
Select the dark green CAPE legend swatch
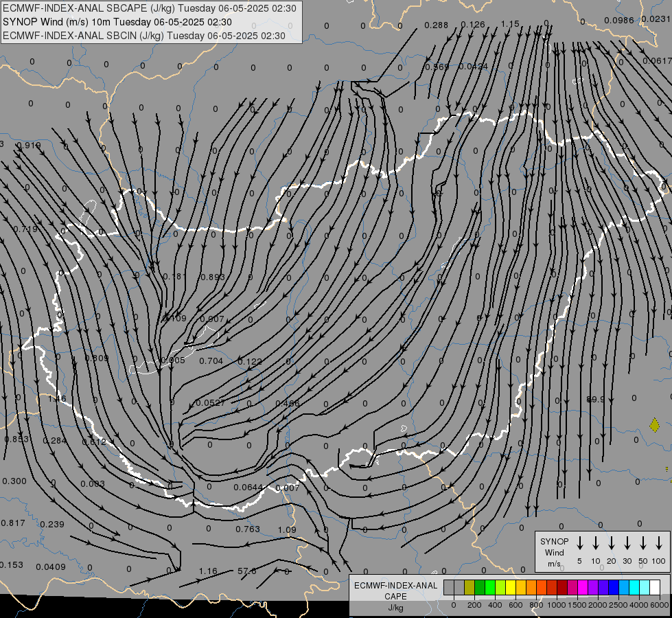(480, 587)
